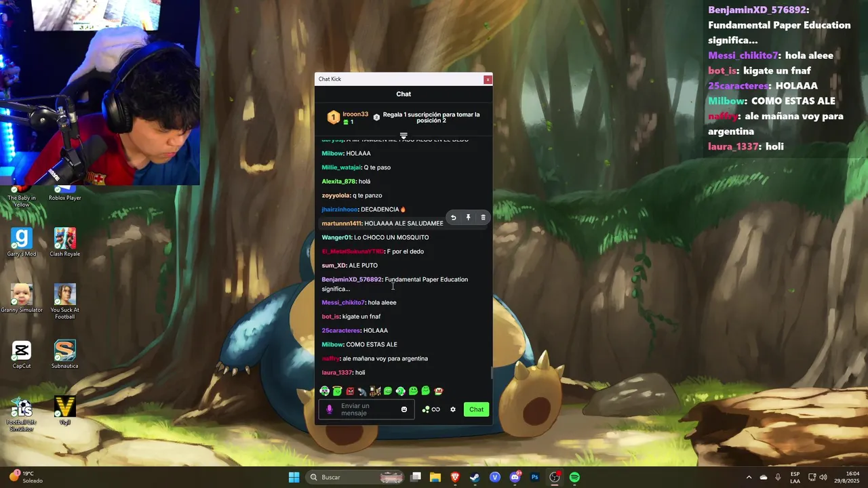Open Task View from taskbar
868x488 pixels.
pos(416,477)
